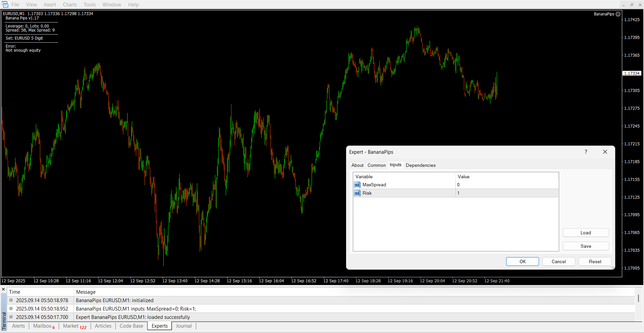This screenshot has height=333, width=644.
Task: Click the MetaTrader application icon in menu bar
Action: tap(5, 4)
